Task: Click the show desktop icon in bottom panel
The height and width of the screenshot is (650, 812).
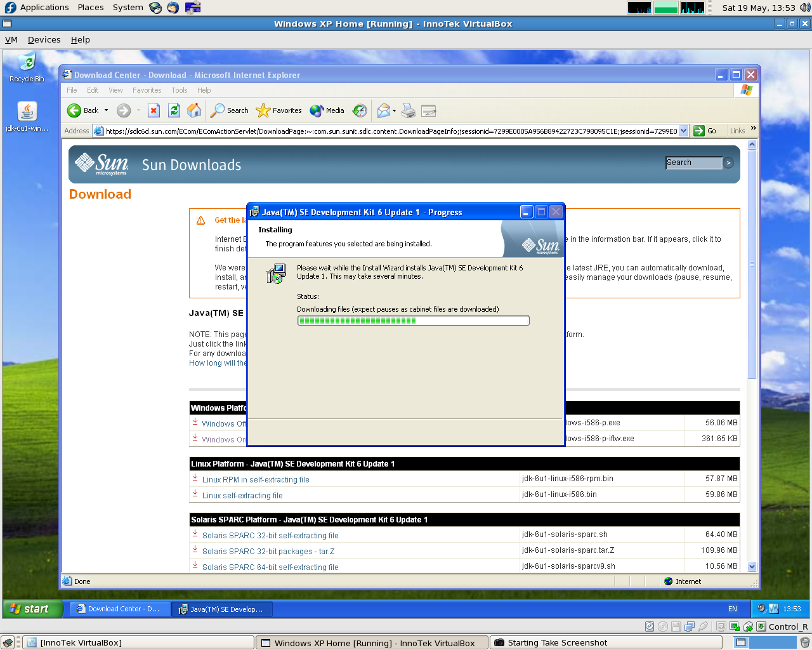Action: (x=8, y=642)
